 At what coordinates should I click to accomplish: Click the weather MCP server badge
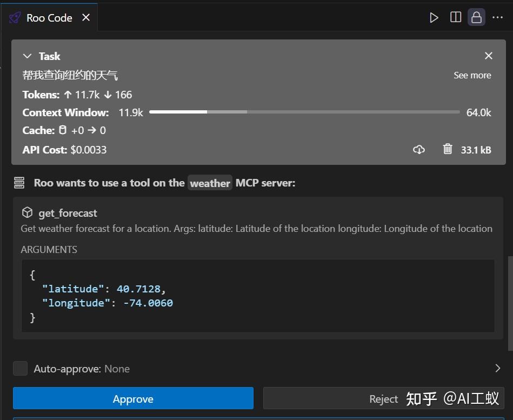[x=210, y=183]
